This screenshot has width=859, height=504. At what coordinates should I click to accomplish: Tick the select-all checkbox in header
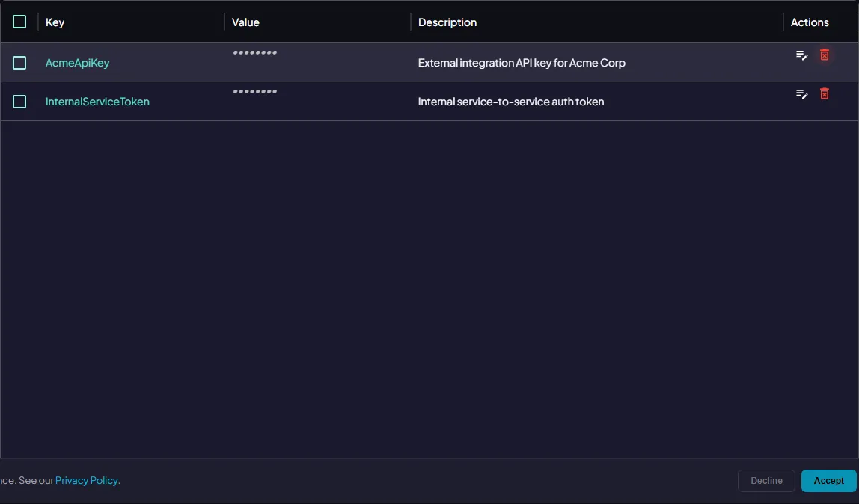point(19,22)
